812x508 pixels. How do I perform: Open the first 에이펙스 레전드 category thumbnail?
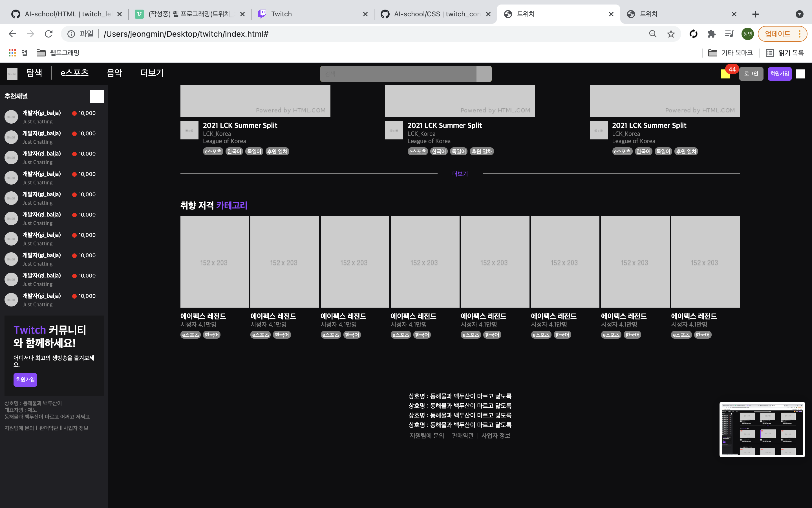click(215, 262)
